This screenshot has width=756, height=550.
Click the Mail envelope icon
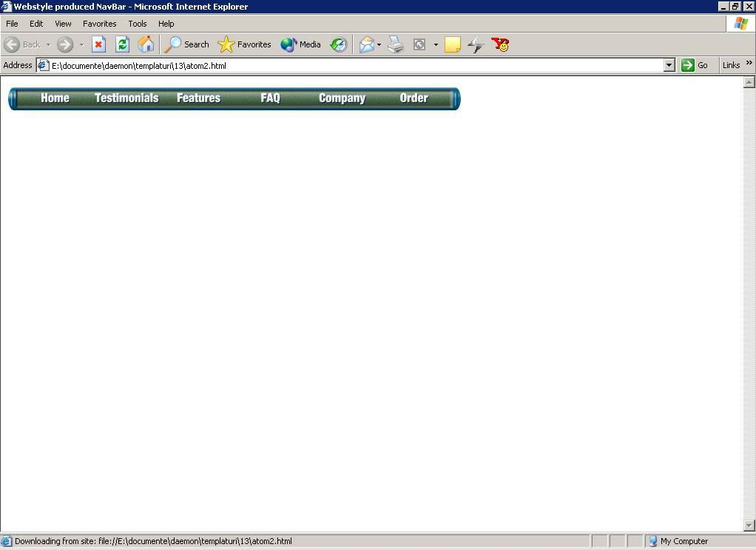(x=367, y=44)
